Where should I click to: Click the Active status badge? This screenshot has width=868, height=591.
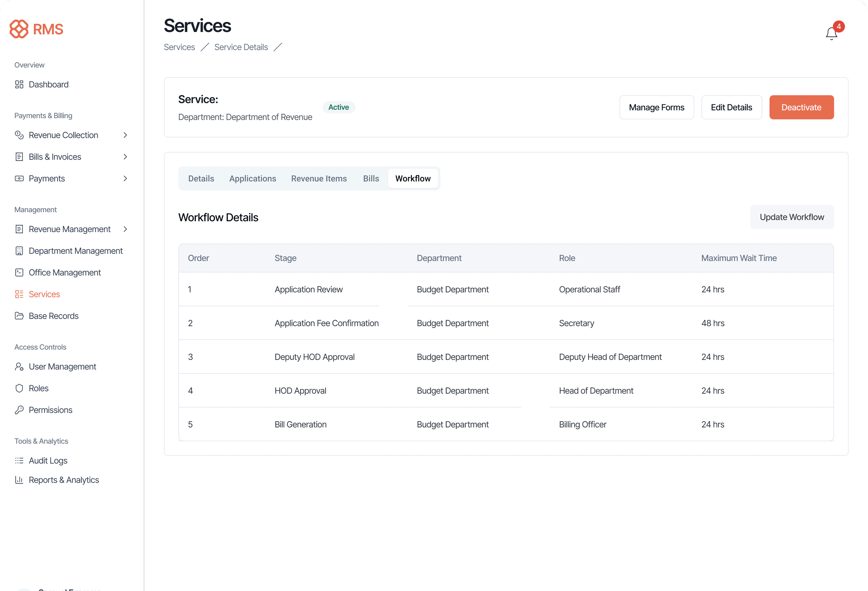(x=338, y=107)
